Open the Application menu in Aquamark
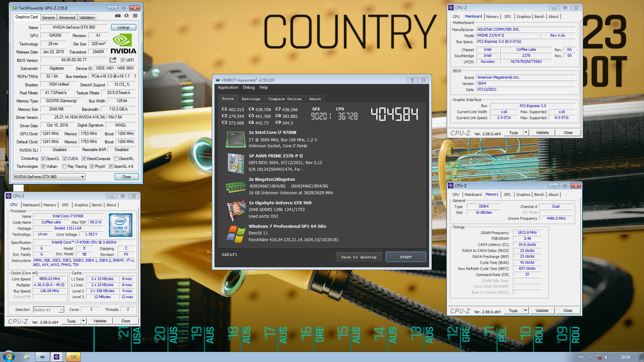644x362 pixels. (228, 87)
